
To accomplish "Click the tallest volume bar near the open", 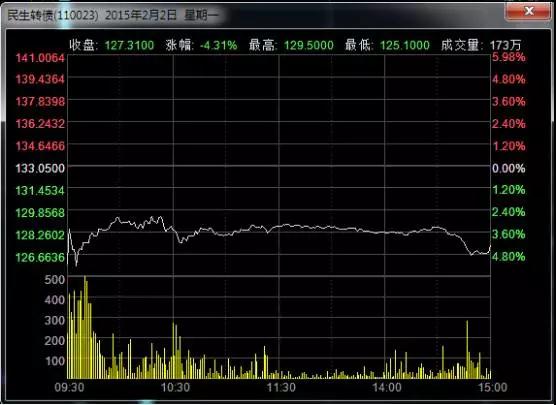I will point(85,327).
